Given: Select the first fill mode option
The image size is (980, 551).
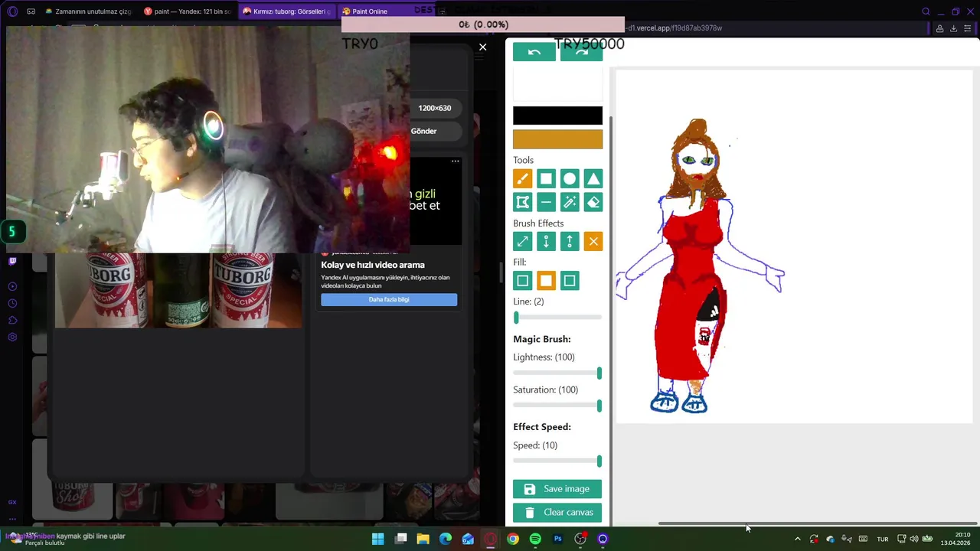Looking at the screenshot, I should tap(522, 281).
